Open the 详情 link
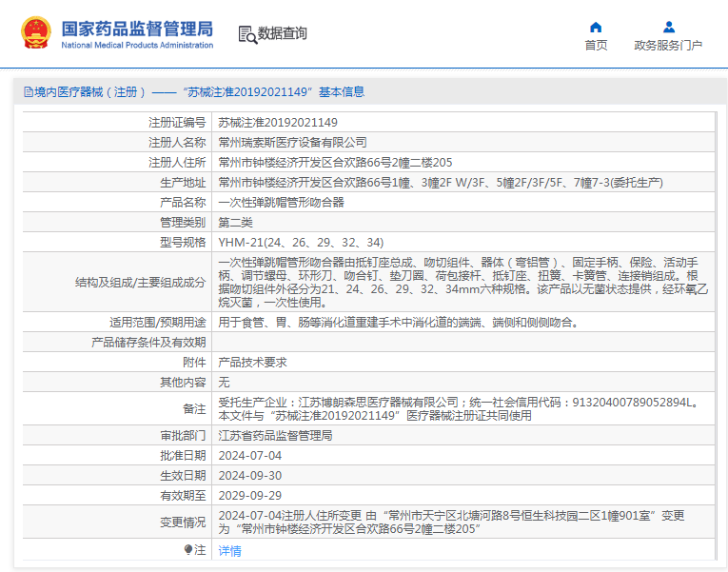The width and height of the screenshot is (728, 572). (x=230, y=551)
